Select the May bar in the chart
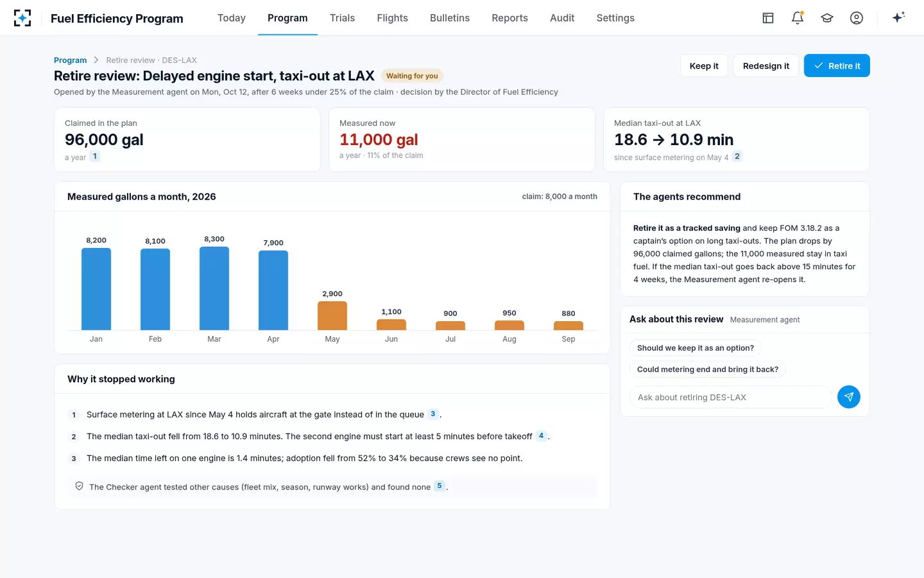 332,315
